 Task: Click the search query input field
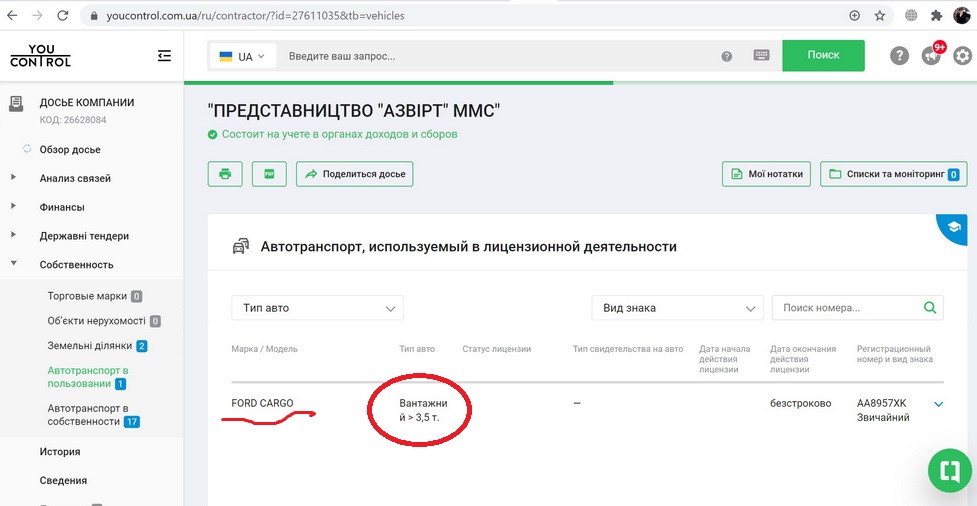click(x=498, y=56)
